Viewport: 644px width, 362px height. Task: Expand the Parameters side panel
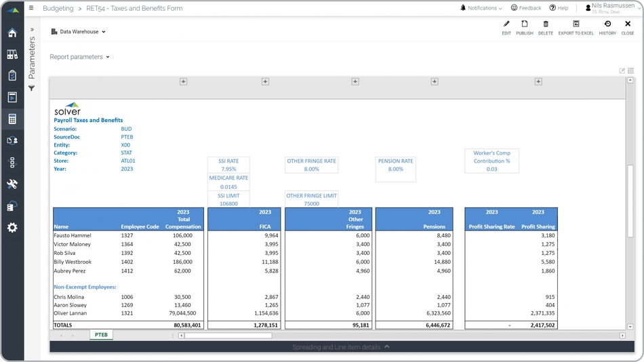tap(31, 30)
